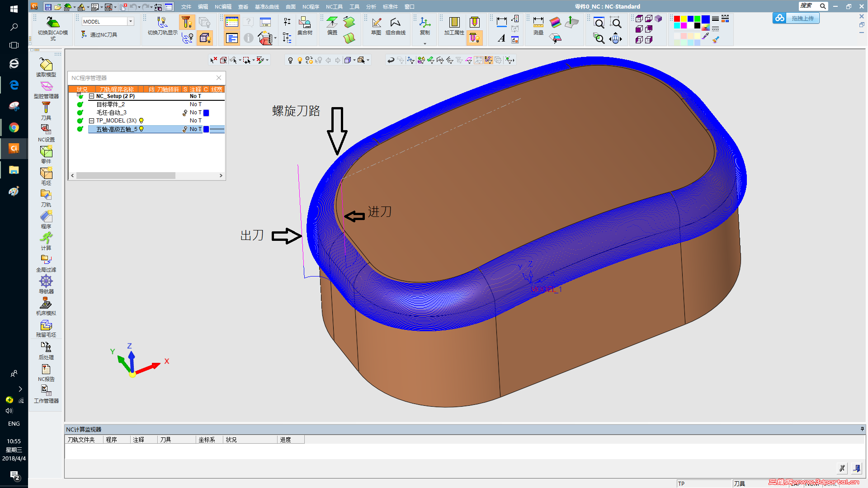The width and height of the screenshot is (868, 488).
Task: Click the NC manager horizontal scrollbar
Action: pyautogui.click(x=126, y=175)
